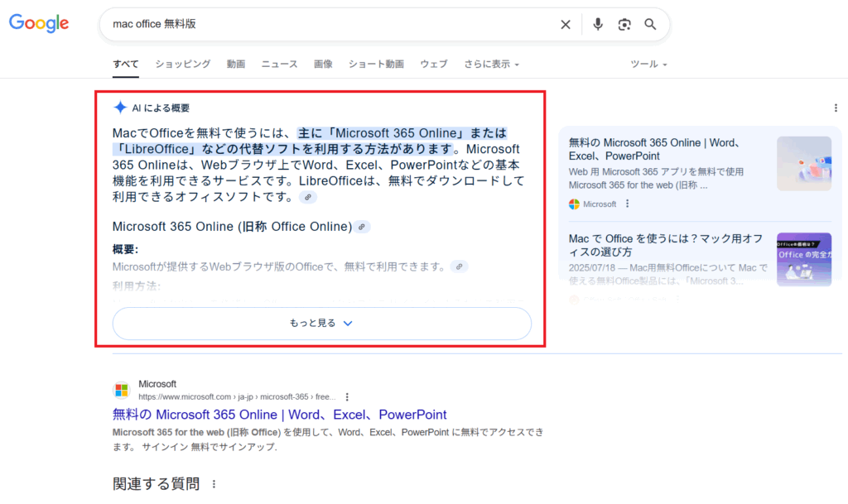This screenshot has width=848, height=504.
Task: Click purple Office thumbnail on Mac card
Action: [804, 259]
